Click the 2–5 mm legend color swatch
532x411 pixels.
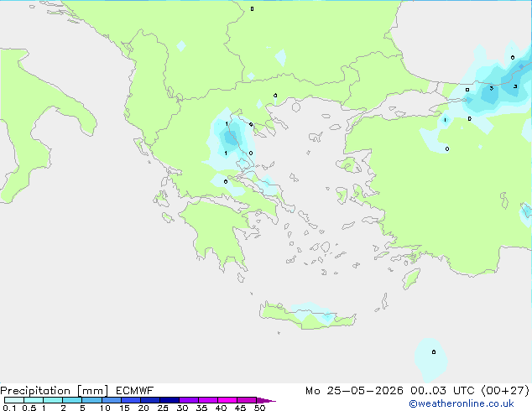72,400
